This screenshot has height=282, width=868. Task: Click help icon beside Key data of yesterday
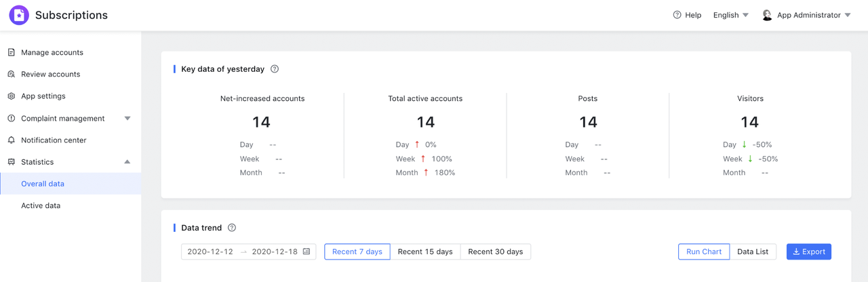pos(275,69)
